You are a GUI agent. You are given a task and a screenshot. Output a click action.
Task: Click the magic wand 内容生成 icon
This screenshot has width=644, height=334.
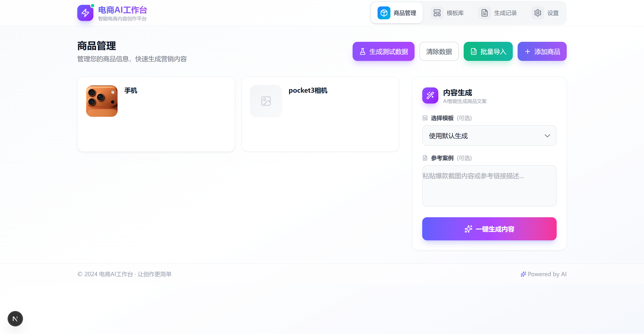point(430,95)
